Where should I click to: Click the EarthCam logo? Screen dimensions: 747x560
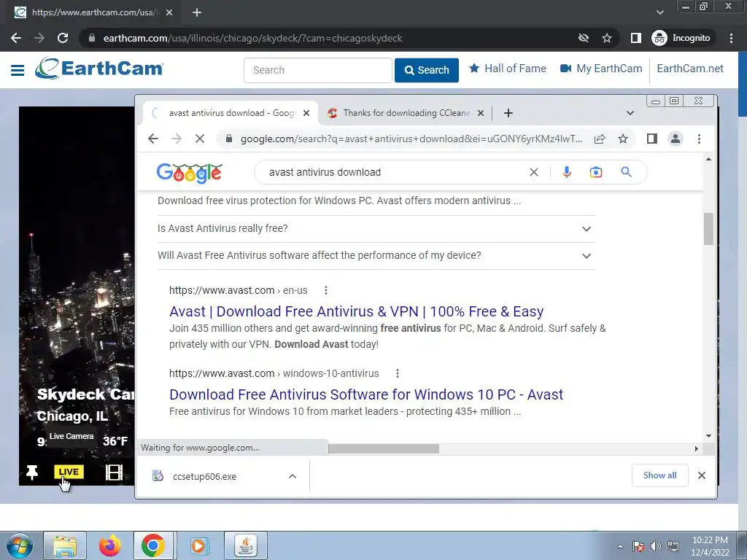[99, 68]
